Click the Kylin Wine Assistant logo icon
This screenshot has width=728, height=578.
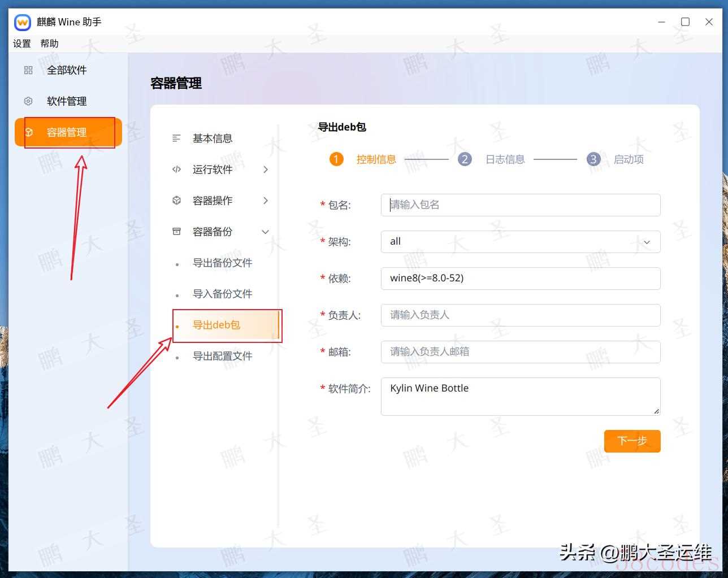23,22
